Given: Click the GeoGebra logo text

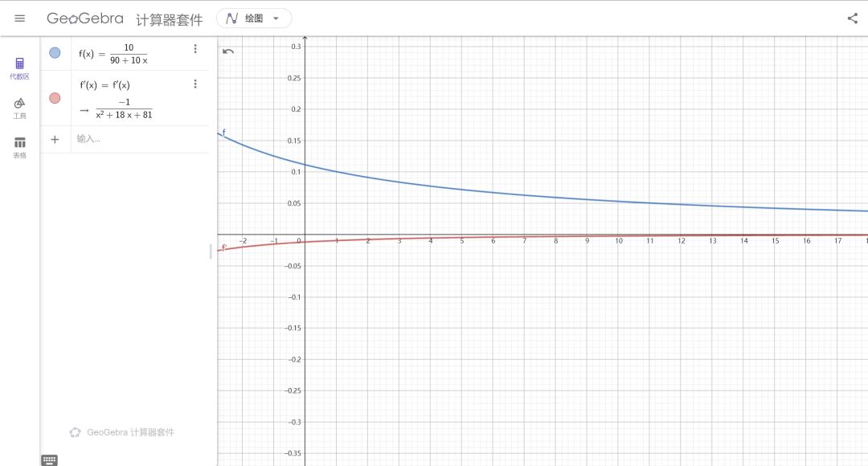Looking at the screenshot, I should coord(84,18).
